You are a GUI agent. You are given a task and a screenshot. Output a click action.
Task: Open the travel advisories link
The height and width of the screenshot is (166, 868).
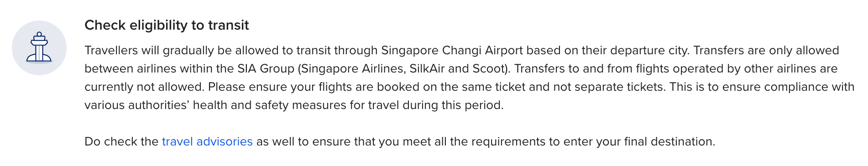[207, 141]
